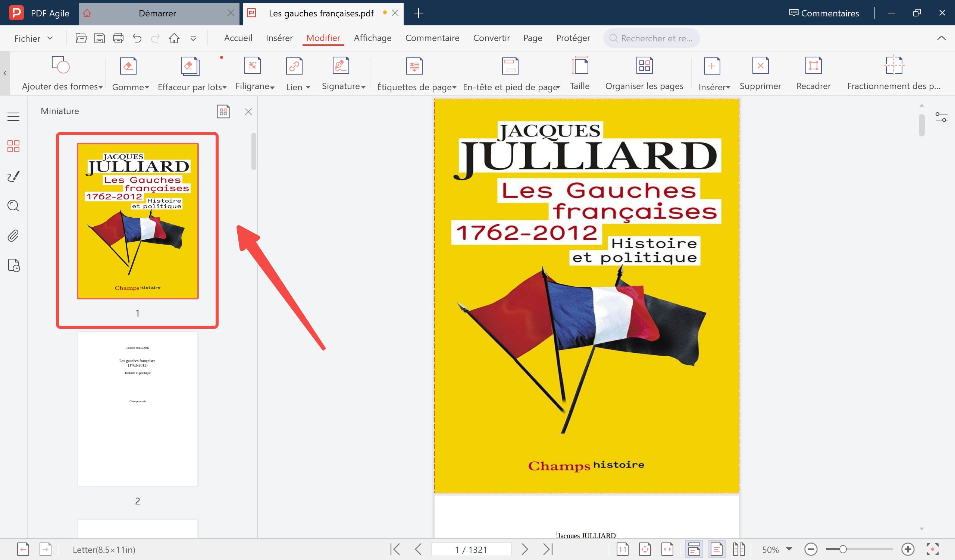Enable two-page facing view mode
The height and width of the screenshot is (560, 955).
point(739,549)
